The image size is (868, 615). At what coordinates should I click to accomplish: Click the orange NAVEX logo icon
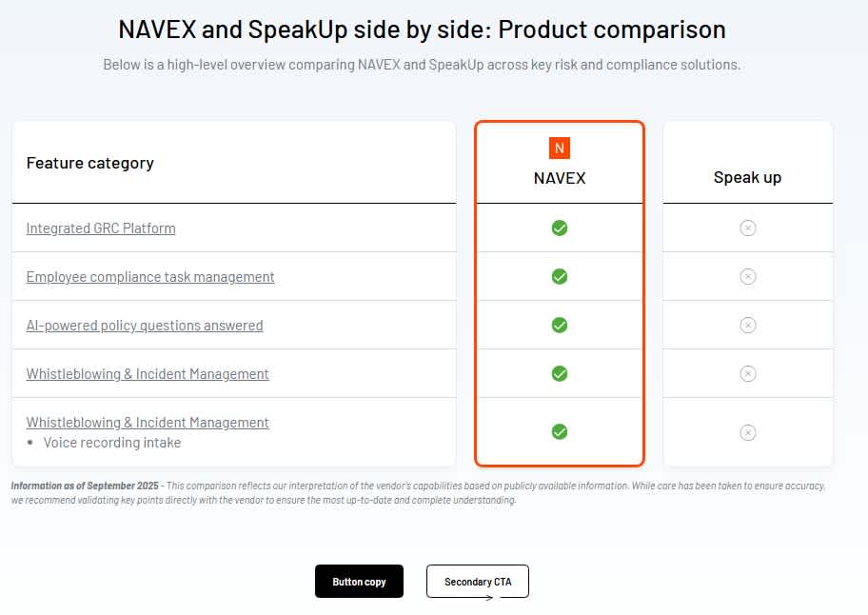tap(560, 148)
